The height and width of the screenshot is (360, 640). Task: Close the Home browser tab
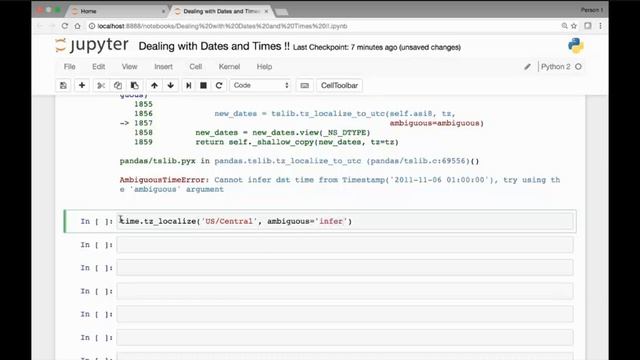coord(164,11)
